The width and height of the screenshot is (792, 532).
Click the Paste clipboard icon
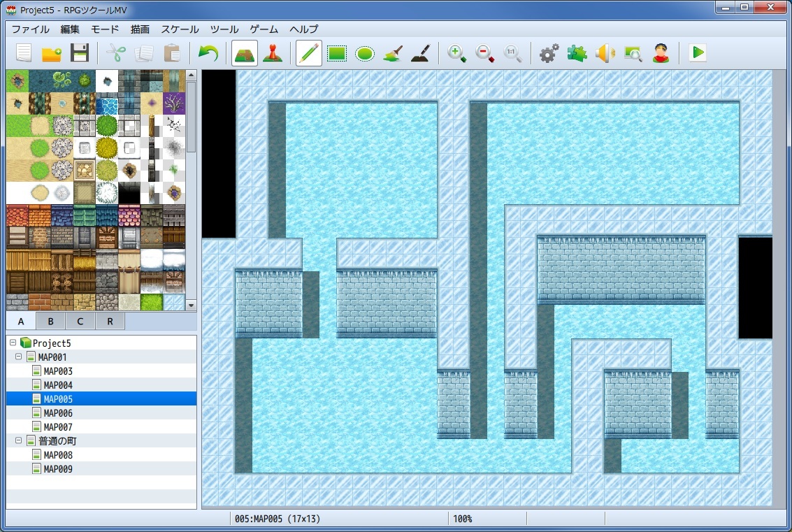pos(172,52)
